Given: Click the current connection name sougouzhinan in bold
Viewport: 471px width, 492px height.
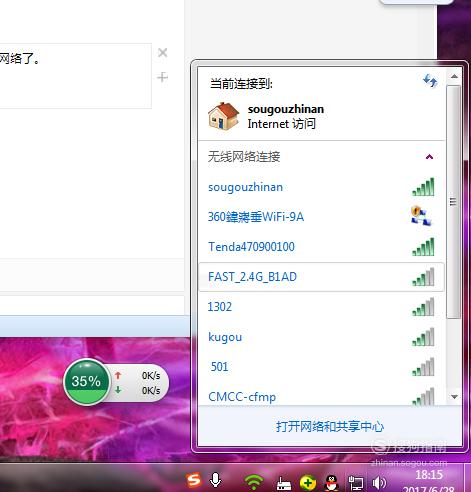Looking at the screenshot, I should click(x=286, y=109).
